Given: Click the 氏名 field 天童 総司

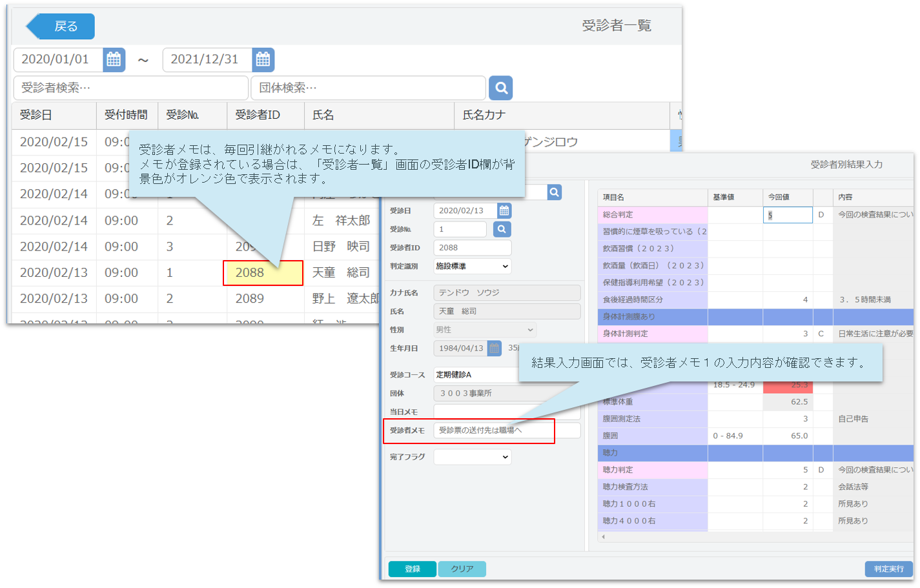Looking at the screenshot, I should tap(507, 311).
